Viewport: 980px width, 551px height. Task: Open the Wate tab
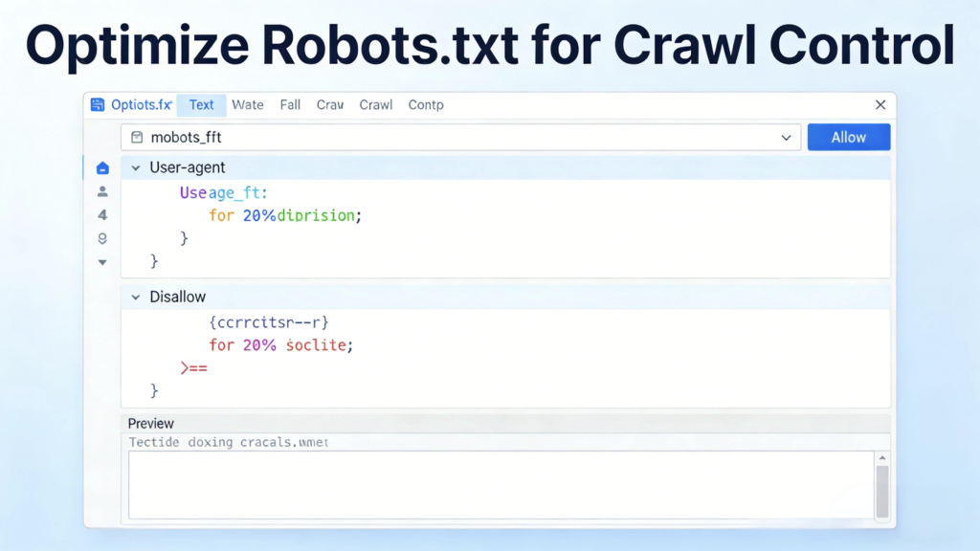pos(248,105)
